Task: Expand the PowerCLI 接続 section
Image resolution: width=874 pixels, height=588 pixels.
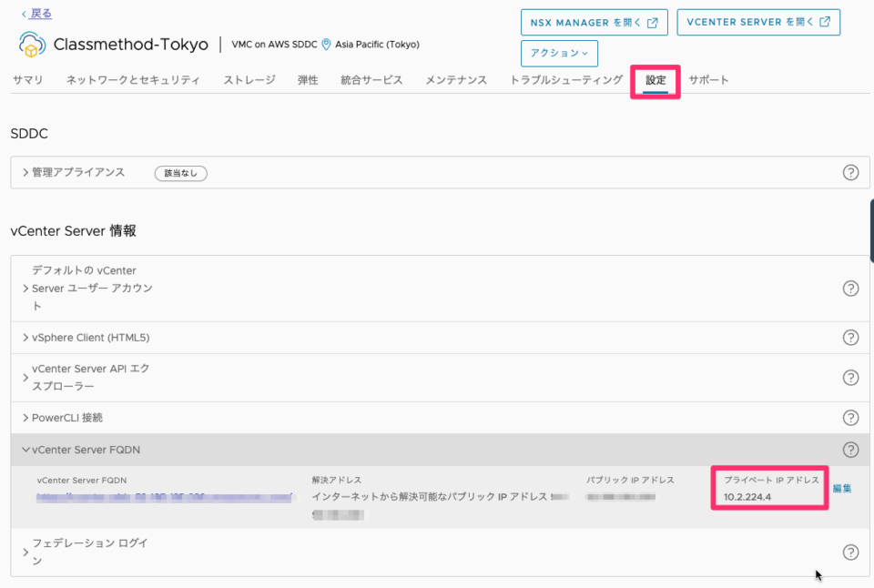Action: pyautogui.click(x=25, y=417)
